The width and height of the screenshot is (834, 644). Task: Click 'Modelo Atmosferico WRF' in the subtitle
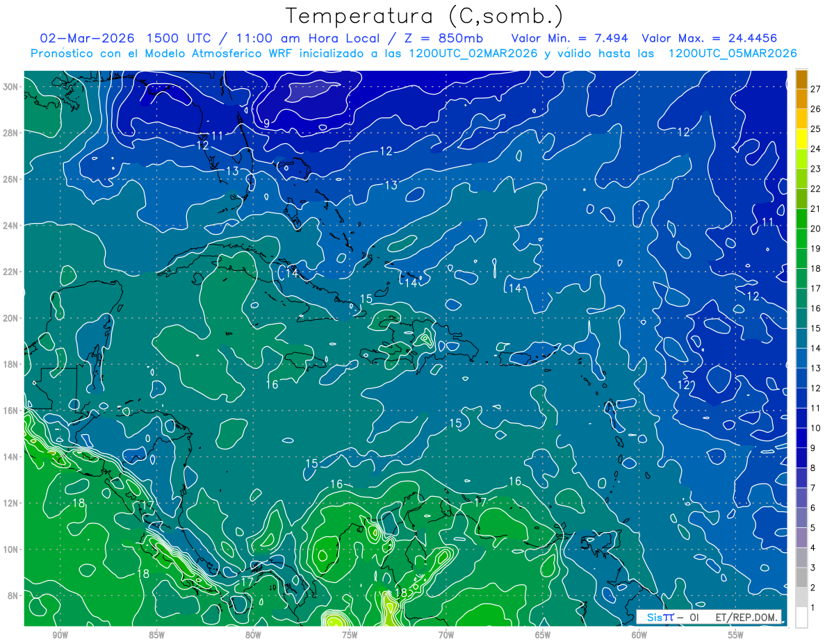(x=223, y=53)
